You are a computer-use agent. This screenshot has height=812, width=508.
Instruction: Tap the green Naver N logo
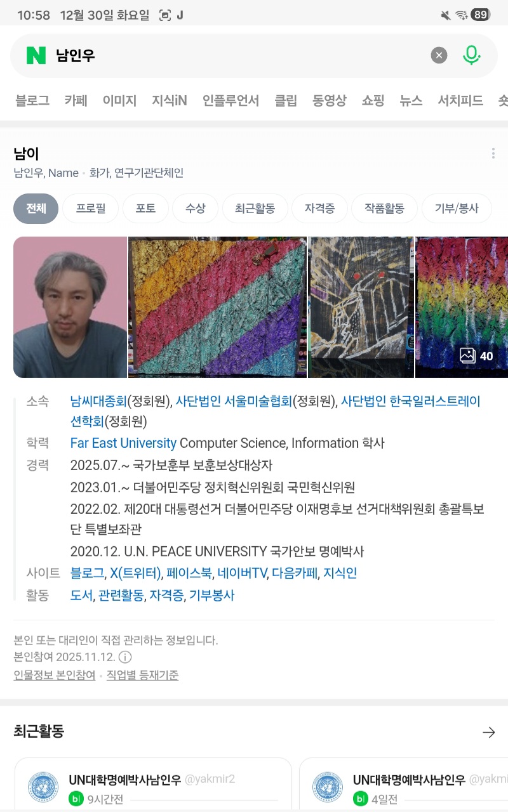pyautogui.click(x=36, y=56)
